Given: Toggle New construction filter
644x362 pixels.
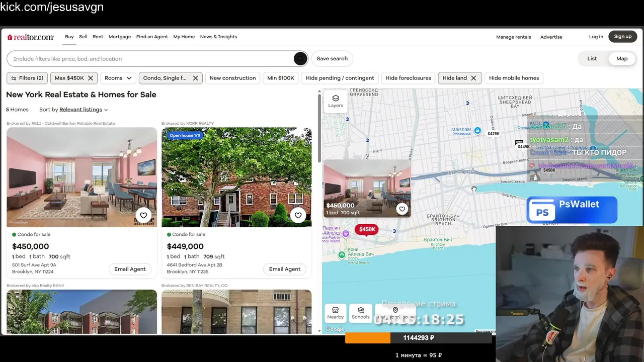Looking at the screenshot, I should (232, 78).
